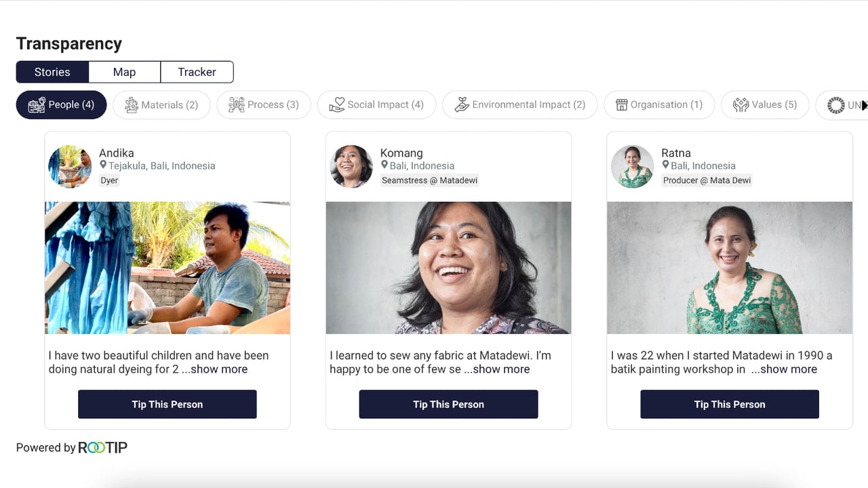Select the Stories tab

52,72
